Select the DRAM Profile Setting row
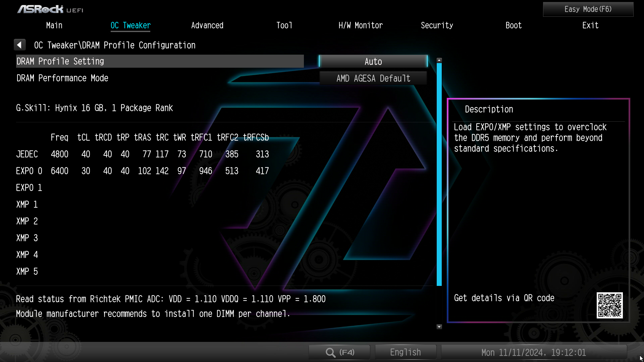 pyautogui.click(x=160, y=61)
